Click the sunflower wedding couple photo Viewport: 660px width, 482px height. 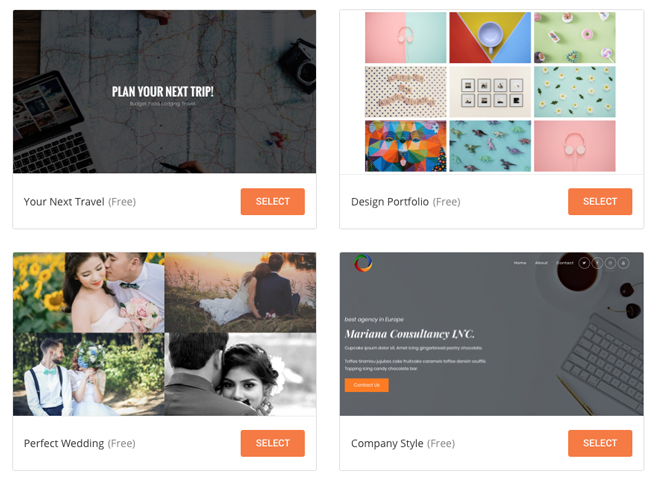pyautogui.click(x=89, y=293)
